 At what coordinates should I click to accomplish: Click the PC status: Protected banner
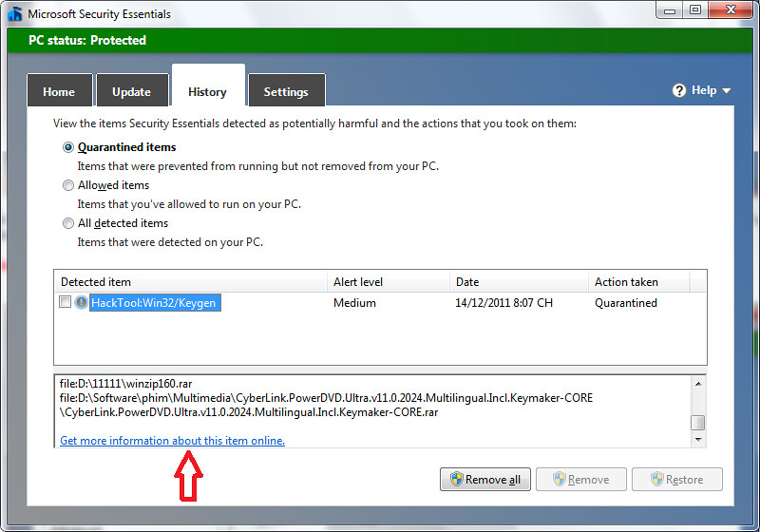[x=380, y=40]
